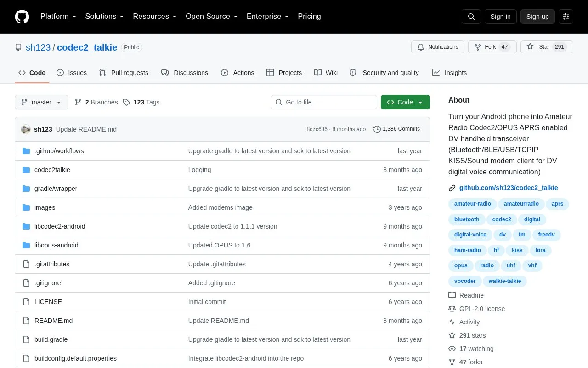Screen dimensions: 588x368
Task: Expand the Open Source menu dropdown
Action: click(x=211, y=17)
